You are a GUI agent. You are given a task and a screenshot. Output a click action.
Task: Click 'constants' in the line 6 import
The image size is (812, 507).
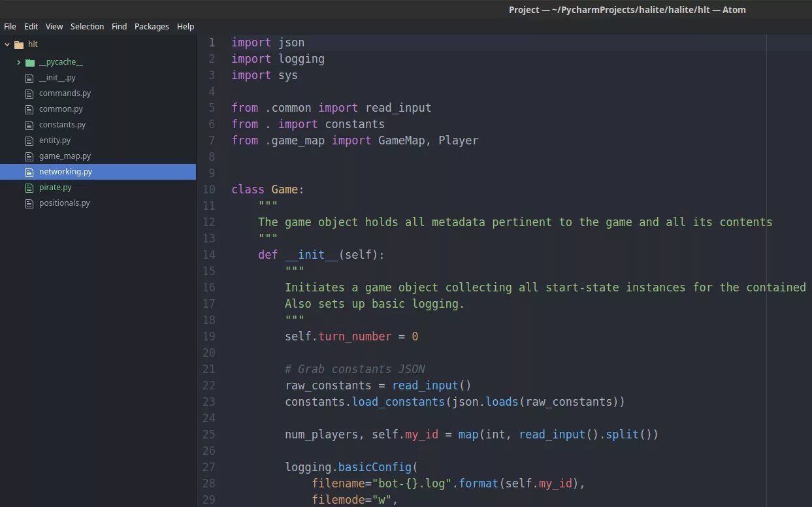click(355, 124)
